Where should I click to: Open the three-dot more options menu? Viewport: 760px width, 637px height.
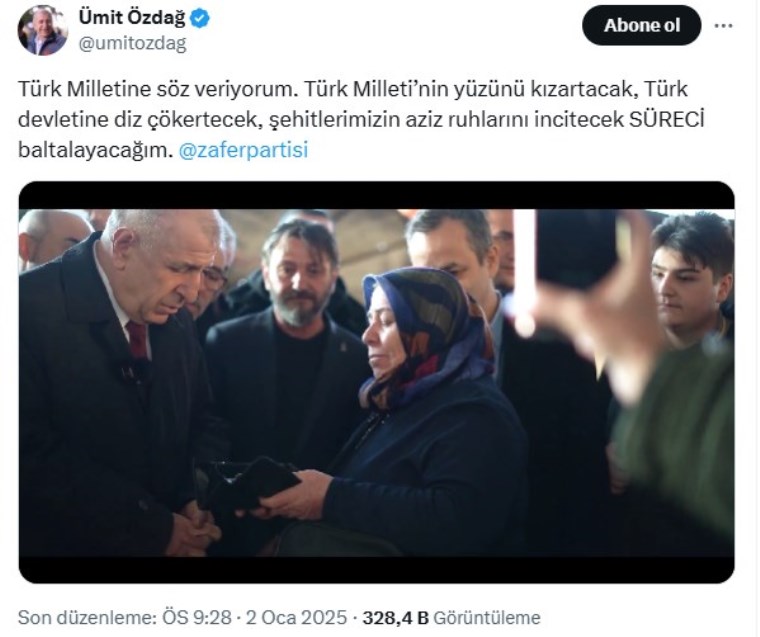[x=723, y=26]
